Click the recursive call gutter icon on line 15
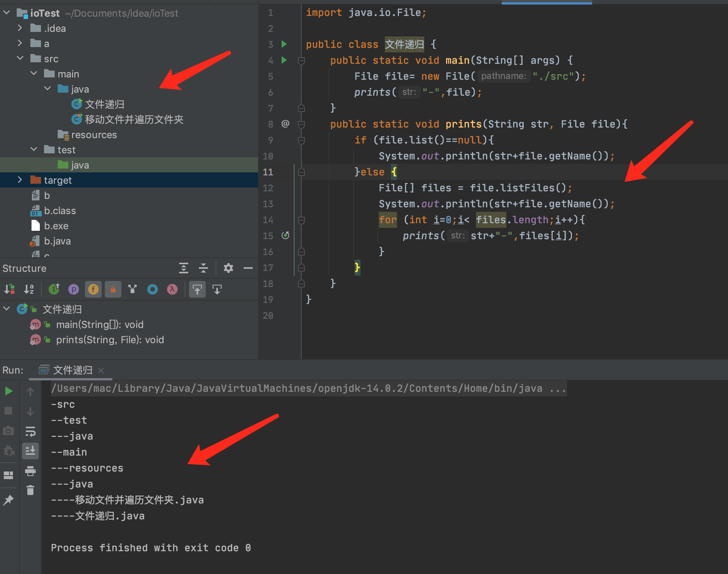The height and width of the screenshot is (574, 728). pyautogui.click(x=285, y=235)
